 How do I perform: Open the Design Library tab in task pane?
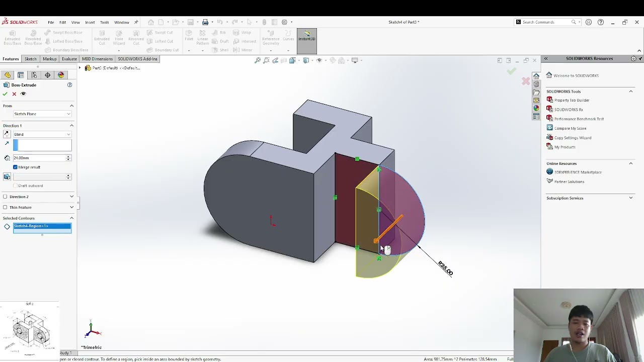coord(536,84)
